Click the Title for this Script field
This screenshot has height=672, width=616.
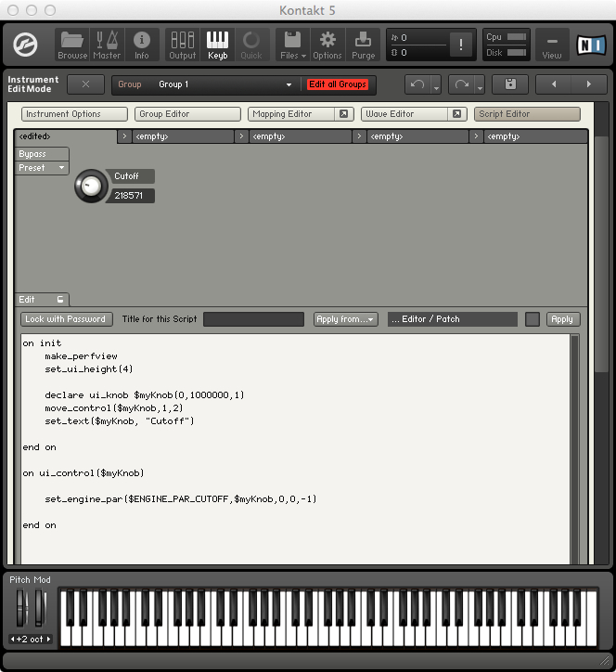pyautogui.click(x=253, y=319)
